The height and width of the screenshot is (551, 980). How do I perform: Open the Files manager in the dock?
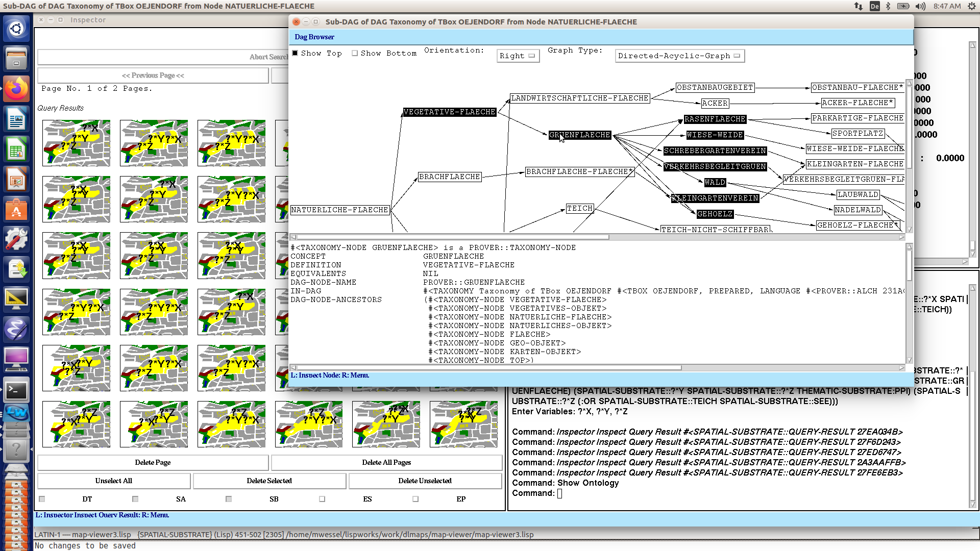tap(16, 58)
